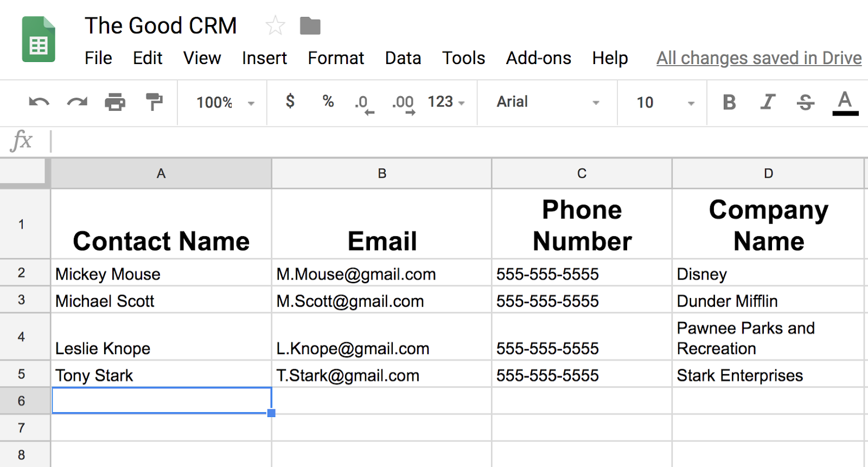The image size is (868, 467).
Task: Toggle strikethrough formatting
Action: coord(806,102)
